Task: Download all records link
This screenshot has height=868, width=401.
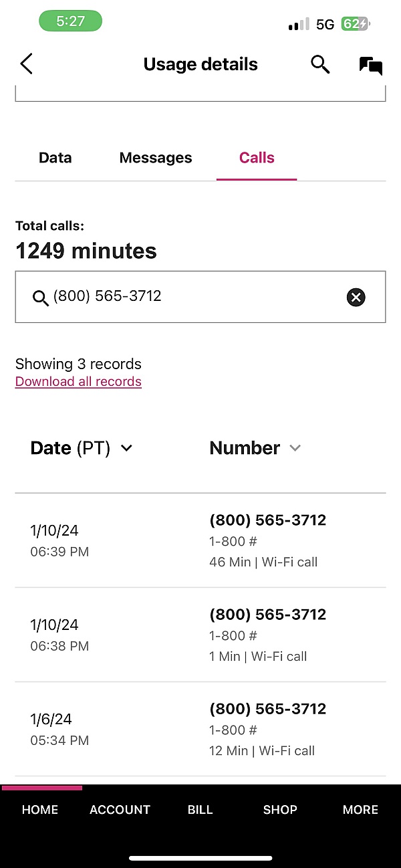Action: (x=78, y=382)
